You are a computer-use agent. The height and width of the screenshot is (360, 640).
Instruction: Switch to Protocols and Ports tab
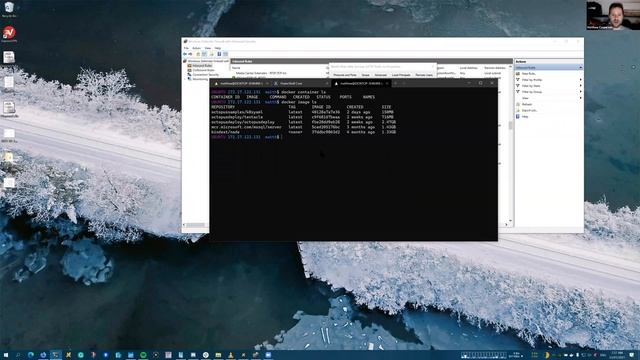(345, 75)
